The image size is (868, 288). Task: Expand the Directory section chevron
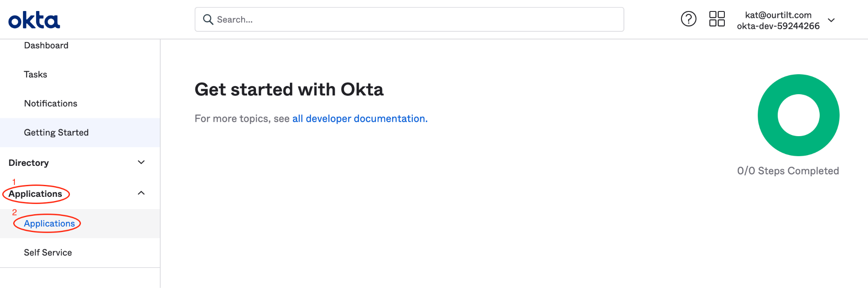pyautogui.click(x=142, y=162)
